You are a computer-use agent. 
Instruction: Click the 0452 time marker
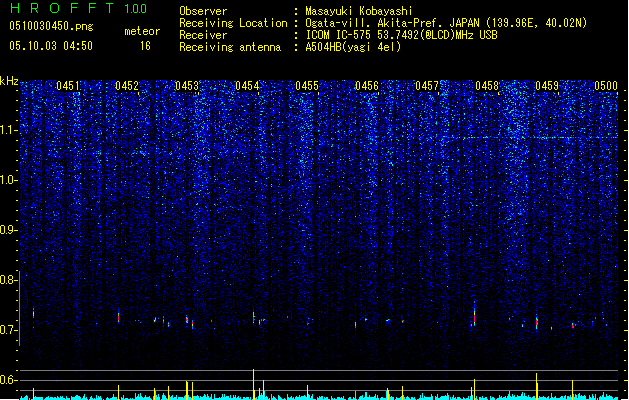(127, 86)
